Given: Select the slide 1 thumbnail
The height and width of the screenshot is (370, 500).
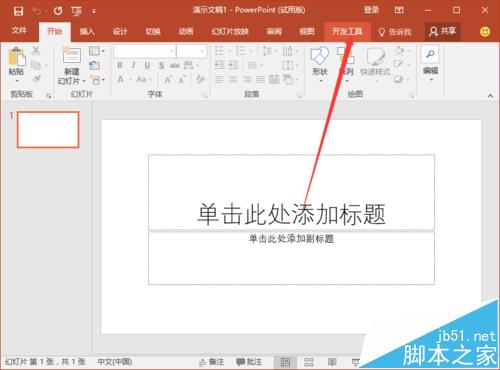Looking at the screenshot, I should 48,130.
